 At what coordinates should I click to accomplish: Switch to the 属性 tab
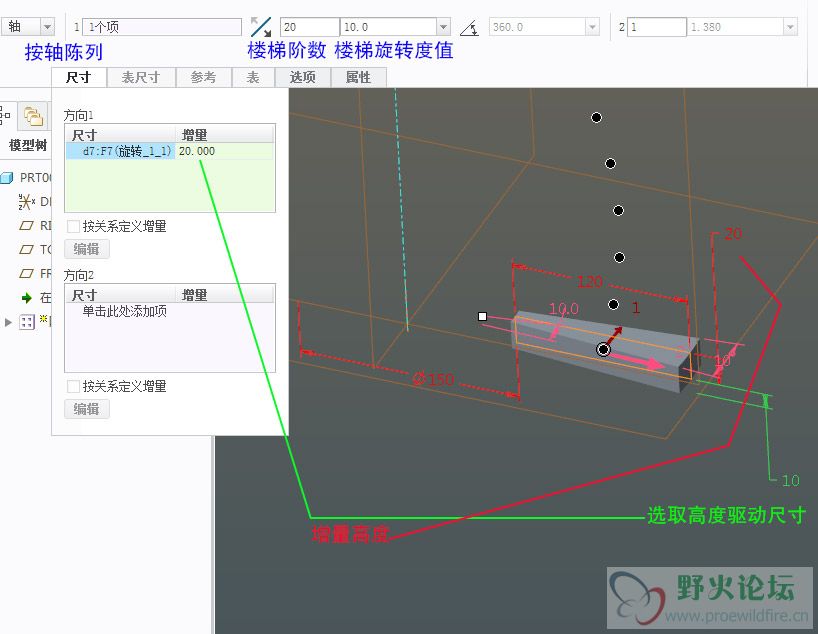click(x=358, y=77)
